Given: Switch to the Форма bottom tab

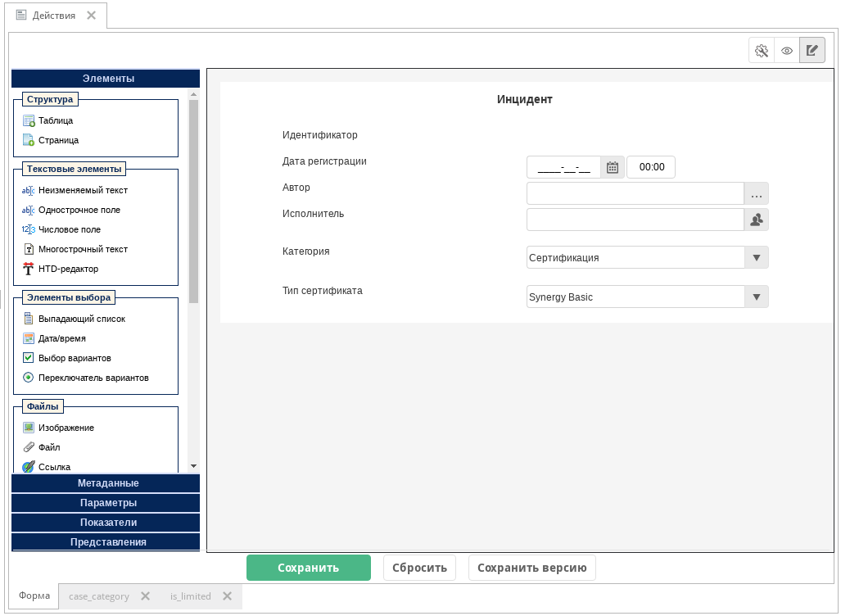Looking at the screenshot, I should (34, 596).
